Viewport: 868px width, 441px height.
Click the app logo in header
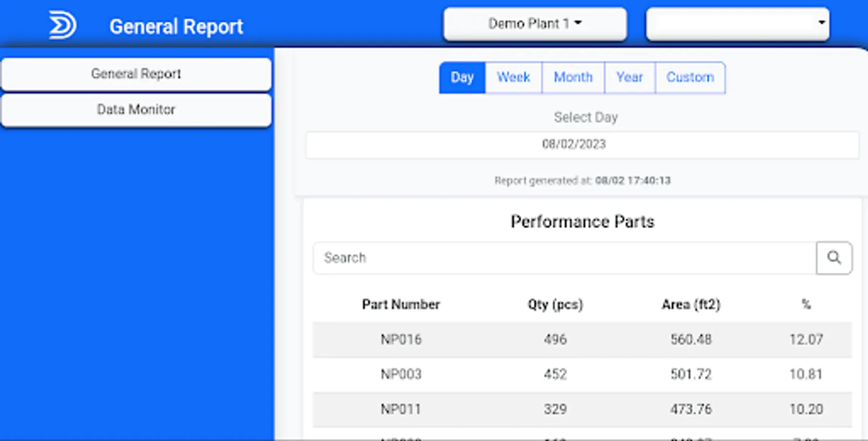coord(63,25)
